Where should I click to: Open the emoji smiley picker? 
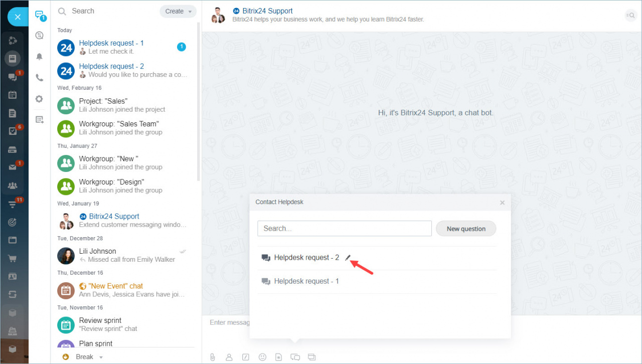[262, 357]
